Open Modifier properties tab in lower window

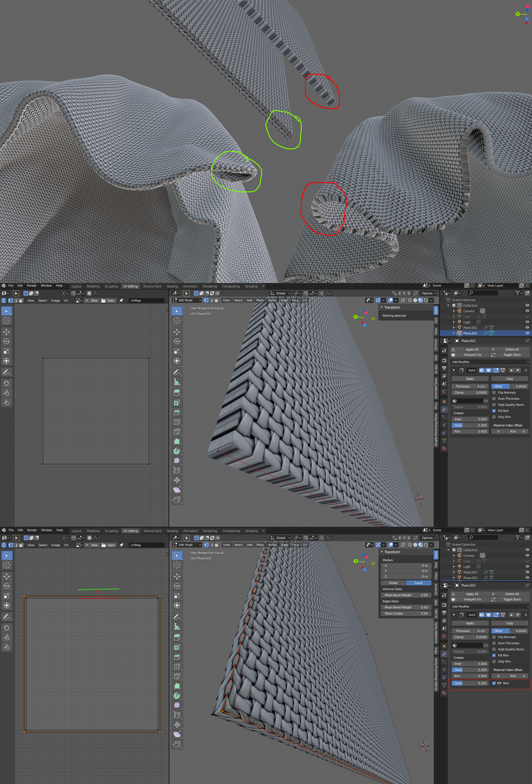(444, 654)
